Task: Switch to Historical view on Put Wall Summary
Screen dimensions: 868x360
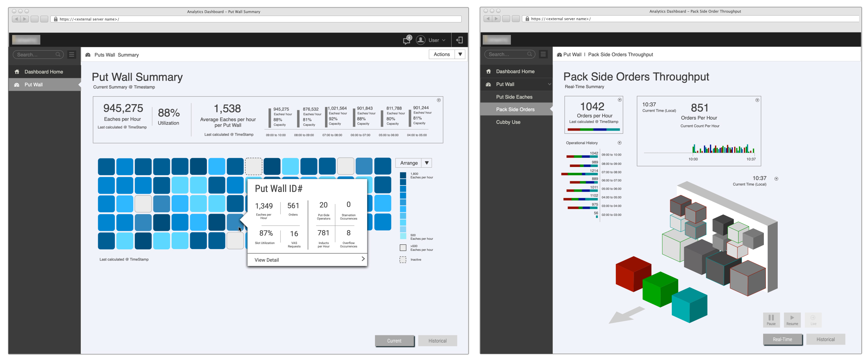Action: (437, 341)
